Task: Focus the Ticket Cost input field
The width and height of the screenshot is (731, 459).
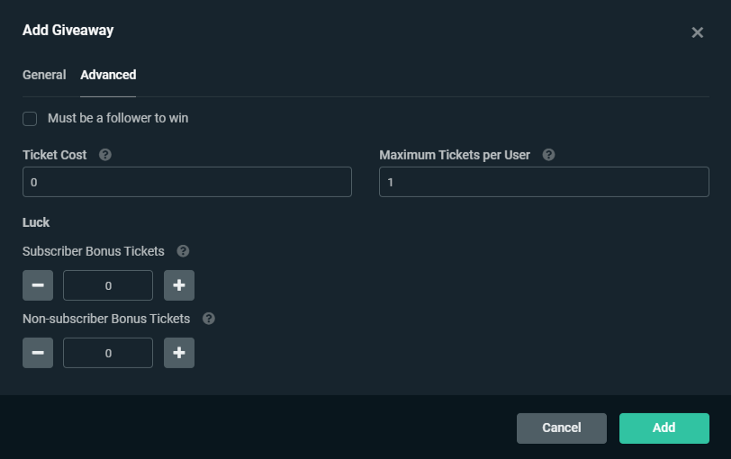Action: (187, 182)
